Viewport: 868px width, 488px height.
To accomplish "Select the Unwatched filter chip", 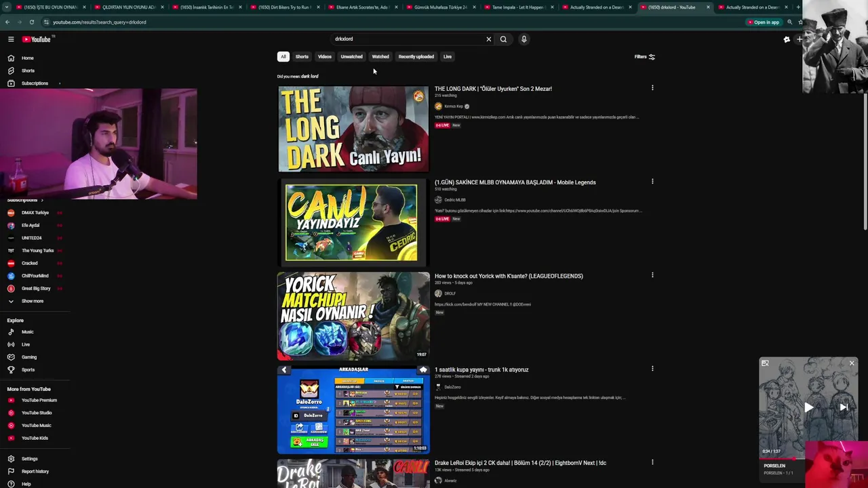I will pyautogui.click(x=351, y=57).
